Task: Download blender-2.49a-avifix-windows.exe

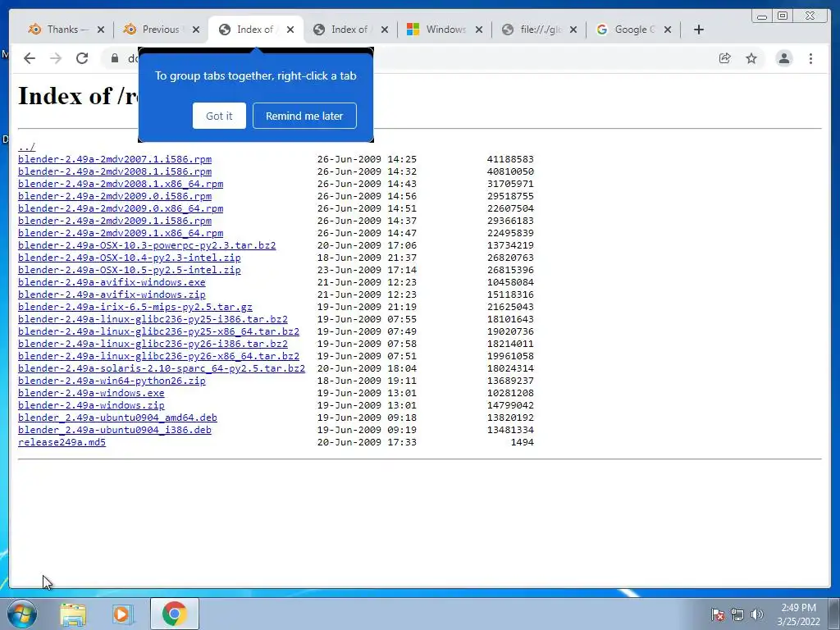Action: click(112, 282)
